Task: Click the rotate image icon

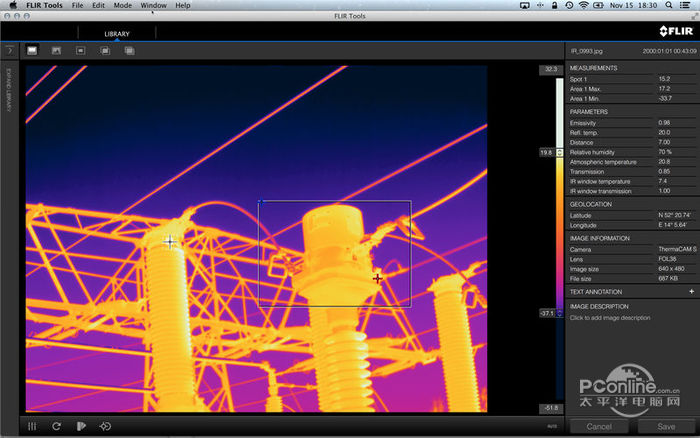Action: pos(57,426)
